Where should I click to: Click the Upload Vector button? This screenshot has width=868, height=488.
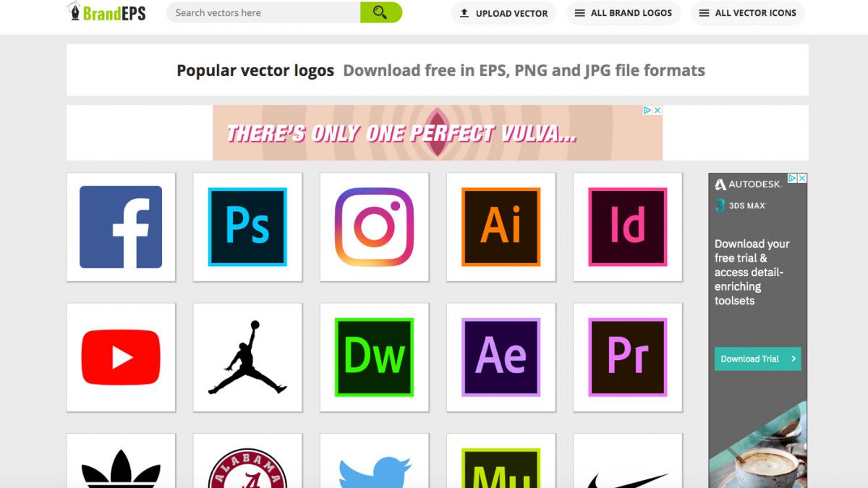(x=503, y=12)
